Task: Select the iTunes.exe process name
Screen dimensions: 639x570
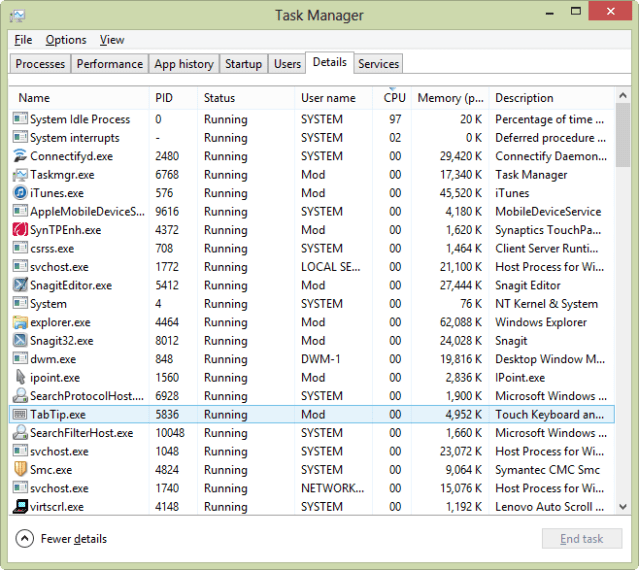Action: tap(57, 193)
